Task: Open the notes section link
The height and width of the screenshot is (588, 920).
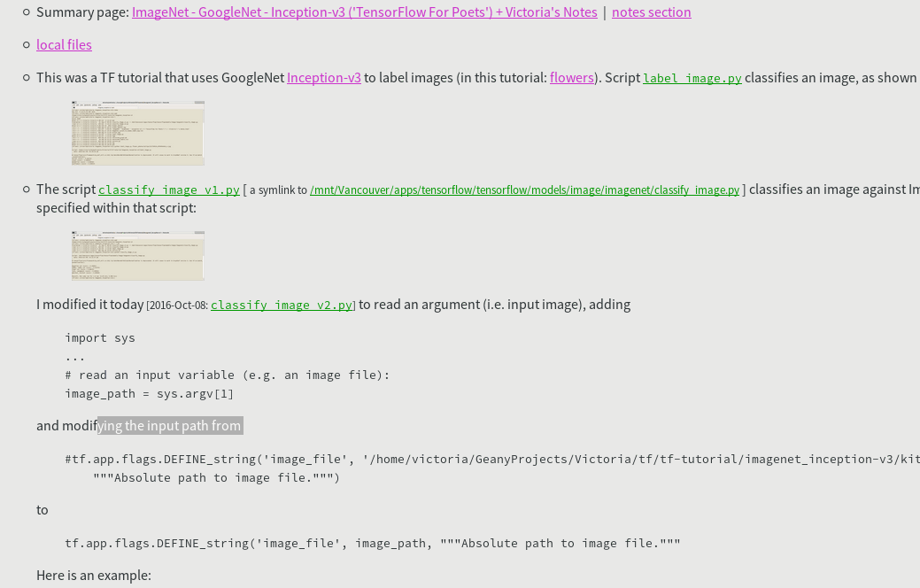Action: pyautogui.click(x=651, y=12)
